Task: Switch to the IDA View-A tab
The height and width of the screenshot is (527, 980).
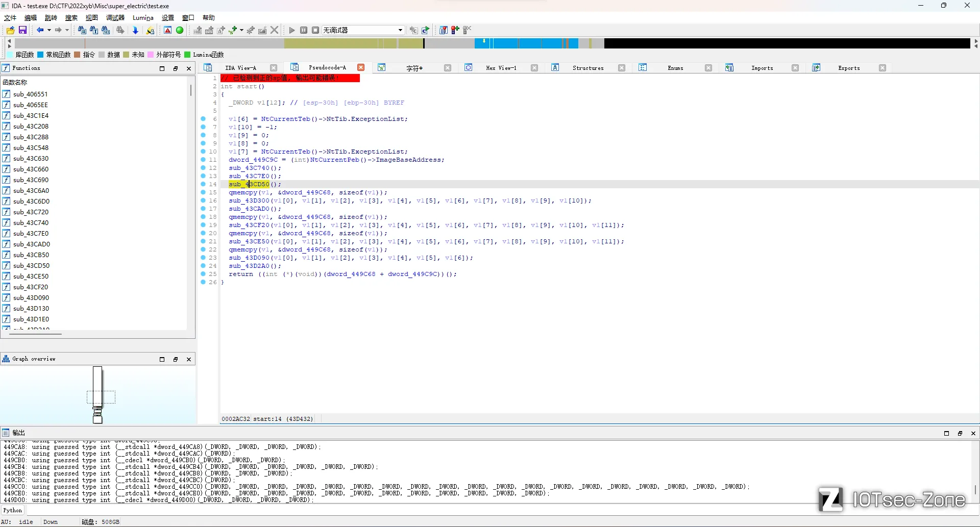Action: (241, 68)
